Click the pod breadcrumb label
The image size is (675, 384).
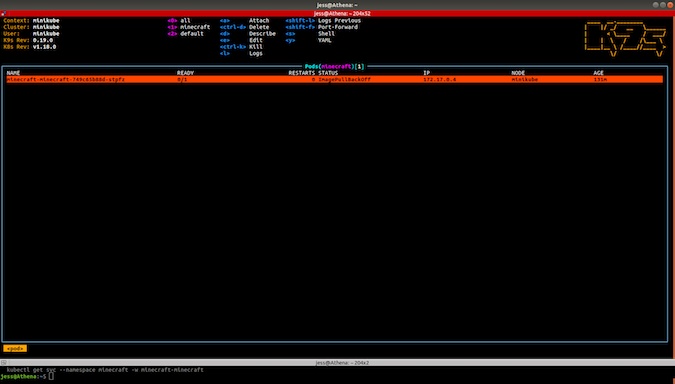coord(15,348)
